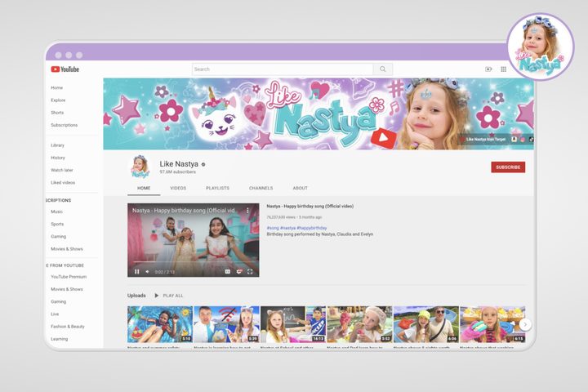The width and height of the screenshot is (588, 392).
Task: Click the Like Nastya channel avatar
Action: point(140,167)
